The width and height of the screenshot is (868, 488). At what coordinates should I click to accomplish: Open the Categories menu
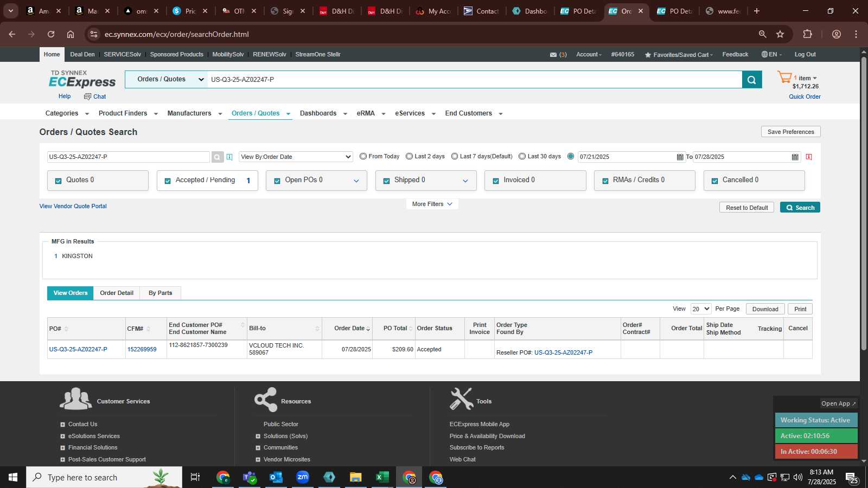coord(67,113)
